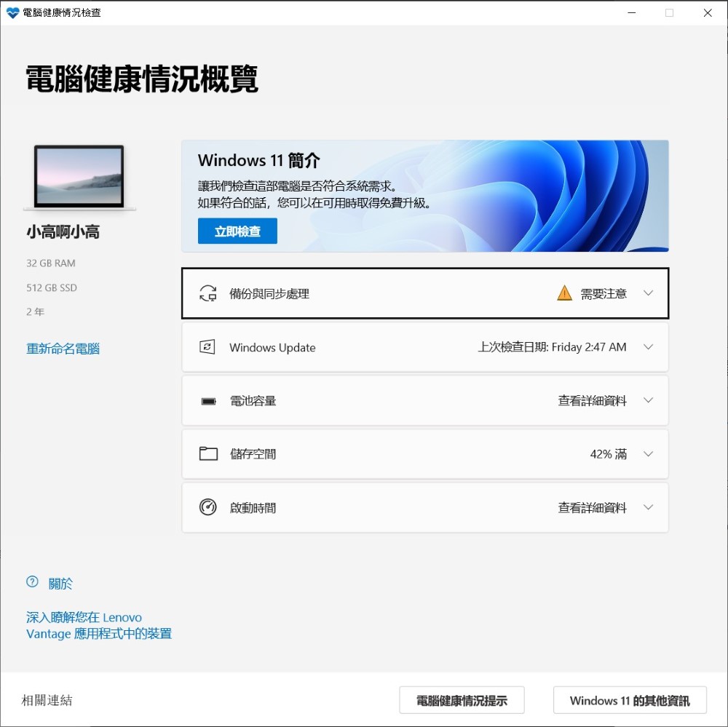Image resolution: width=728 pixels, height=727 pixels.
Task: Click the yellow warning triangle icon
Action: [x=564, y=293]
